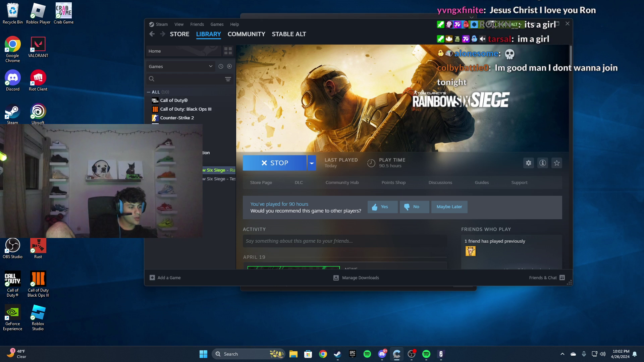Click the info icon on game page
644x362 pixels.
(542, 163)
